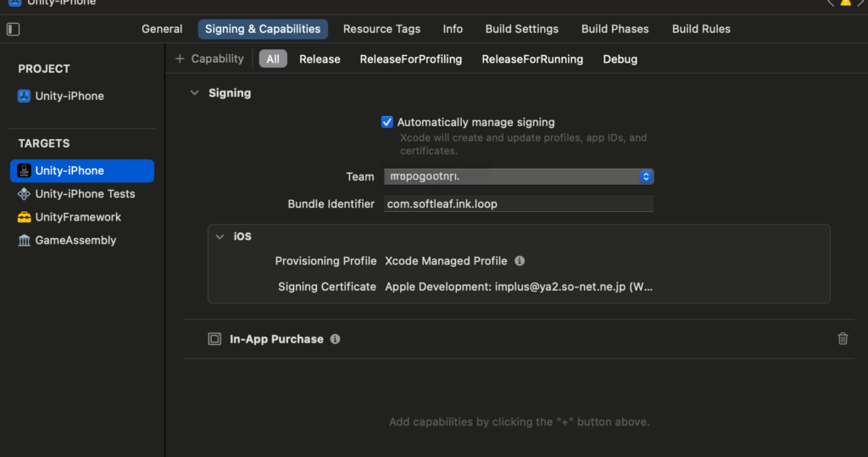868x457 pixels.
Task: Uncheck Automatically manage signing
Action: pyautogui.click(x=387, y=122)
